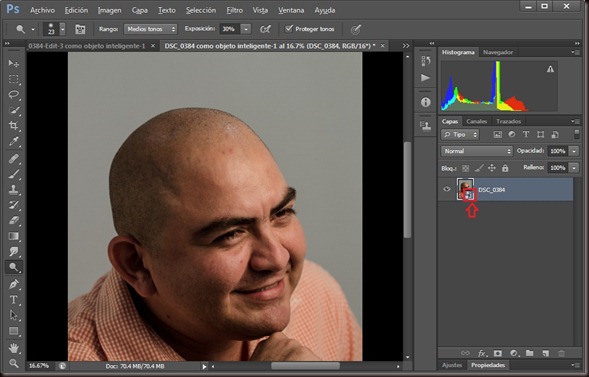This screenshot has width=589, height=377.
Task: Switch to the Ajustes tab
Action: [452, 365]
